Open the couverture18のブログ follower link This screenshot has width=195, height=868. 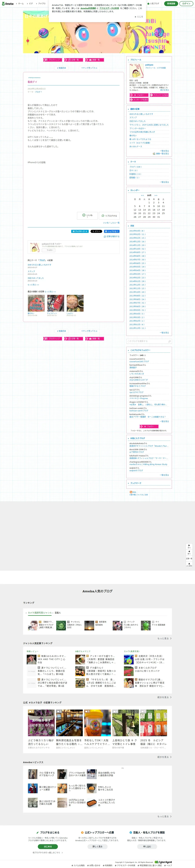[139, 362]
